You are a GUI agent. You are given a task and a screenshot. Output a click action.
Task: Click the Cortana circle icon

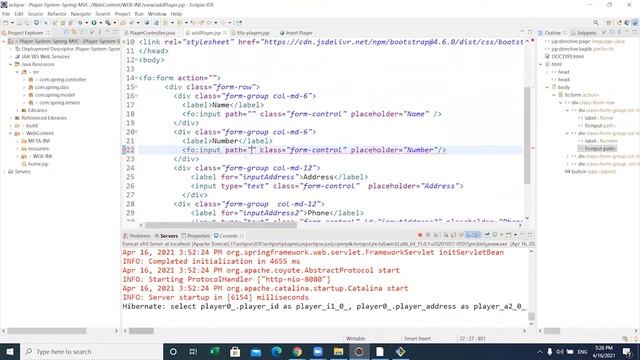tap(173, 351)
